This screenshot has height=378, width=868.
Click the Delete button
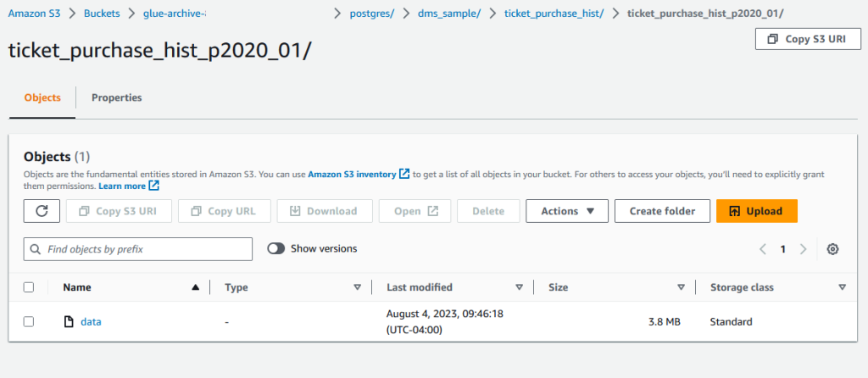[x=488, y=211]
